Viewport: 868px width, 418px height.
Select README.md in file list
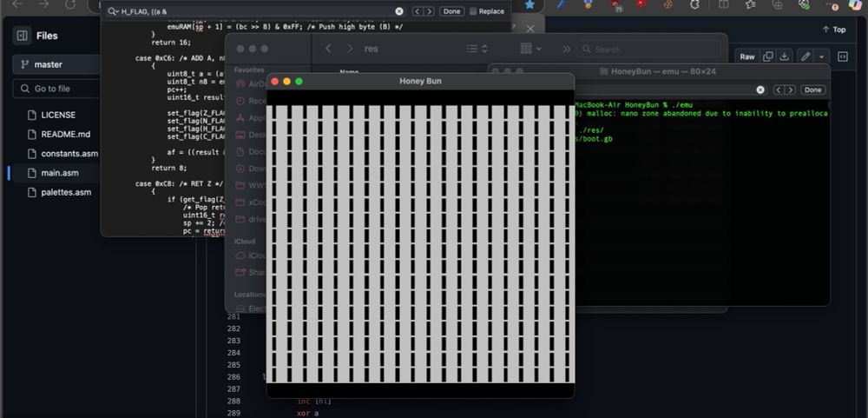pos(65,135)
